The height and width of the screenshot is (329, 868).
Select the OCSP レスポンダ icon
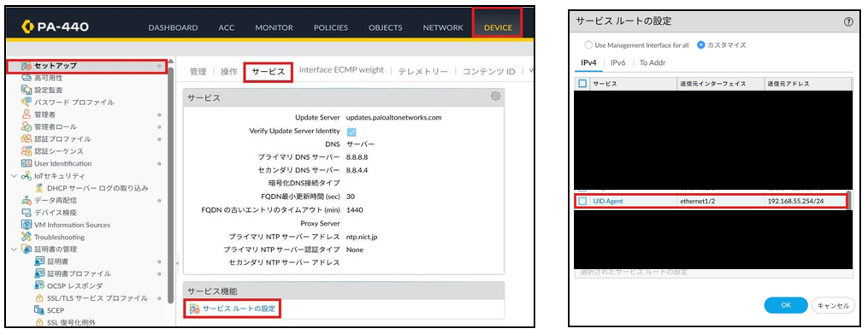[x=39, y=285]
